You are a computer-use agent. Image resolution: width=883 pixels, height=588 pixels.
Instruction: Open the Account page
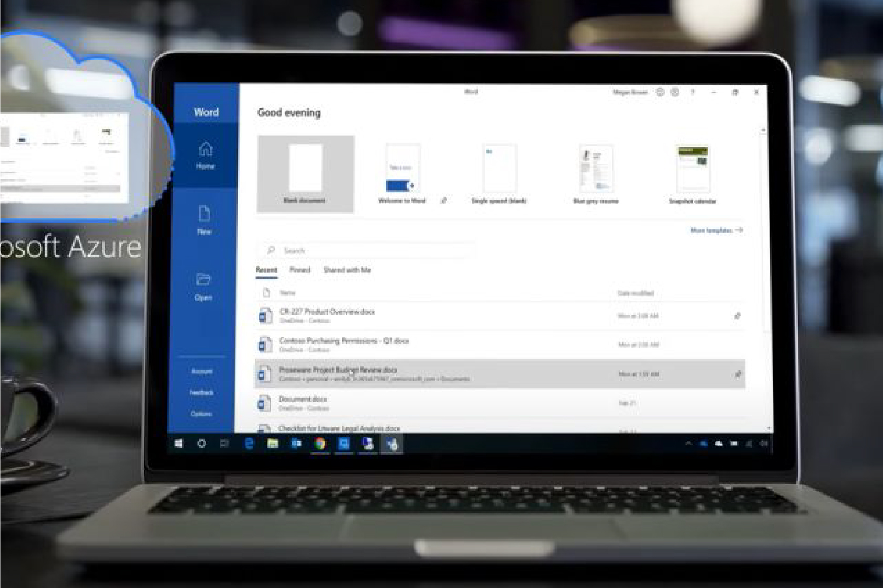[202, 371]
